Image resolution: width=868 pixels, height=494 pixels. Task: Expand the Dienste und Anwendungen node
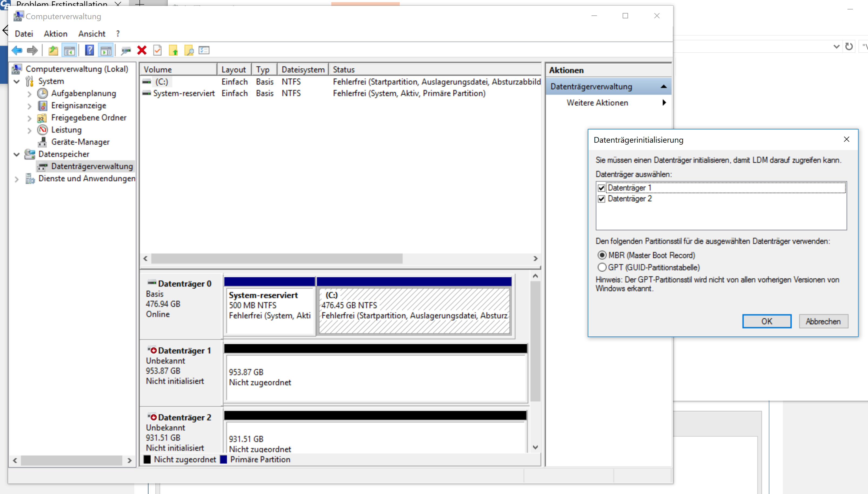16,179
